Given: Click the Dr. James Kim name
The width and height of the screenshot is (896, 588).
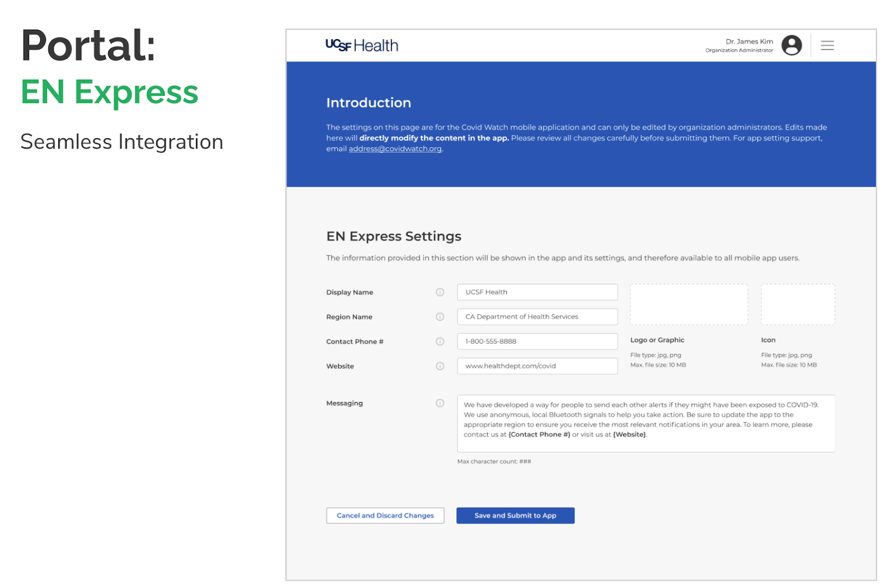Looking at the screenshot, I should 749,41.
